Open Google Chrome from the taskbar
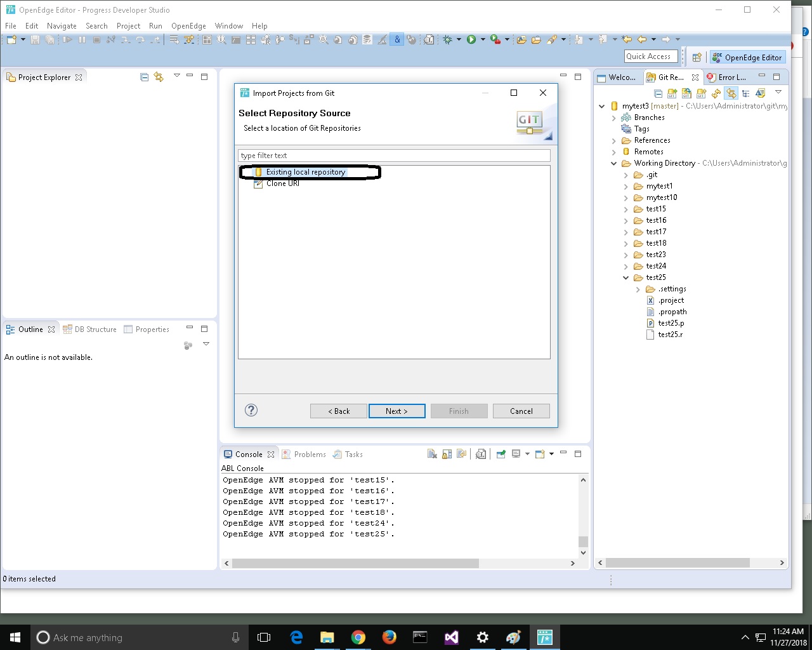Image resolution: width=812 pixels, height=650 pixels. coord(358,637)
